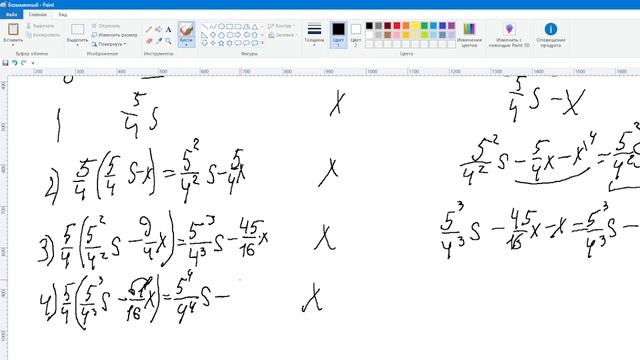Pick the gray color swatch in top row
The image size is (640, 360).
(x=378, y=26)
